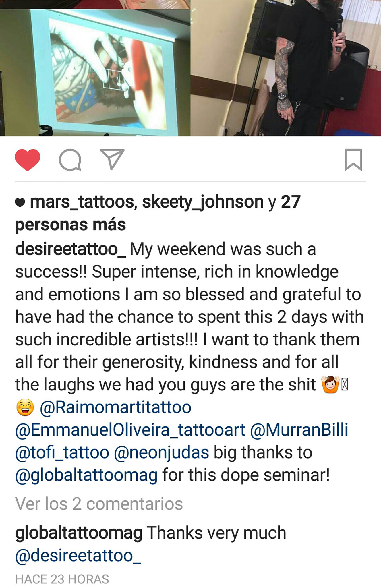Open the @tofi_tattoo mention
The width and height of the screenshot is (381, 588).
coord(62,452)
